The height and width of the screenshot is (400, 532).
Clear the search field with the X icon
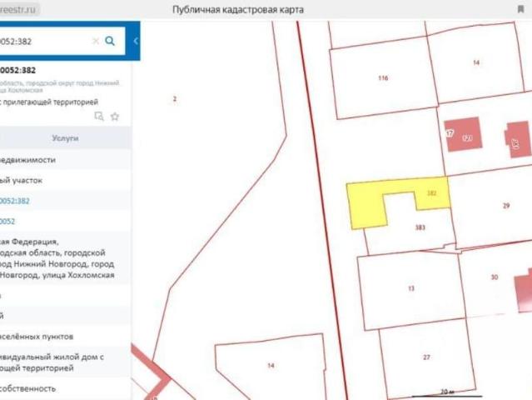(x=96, y=41)
